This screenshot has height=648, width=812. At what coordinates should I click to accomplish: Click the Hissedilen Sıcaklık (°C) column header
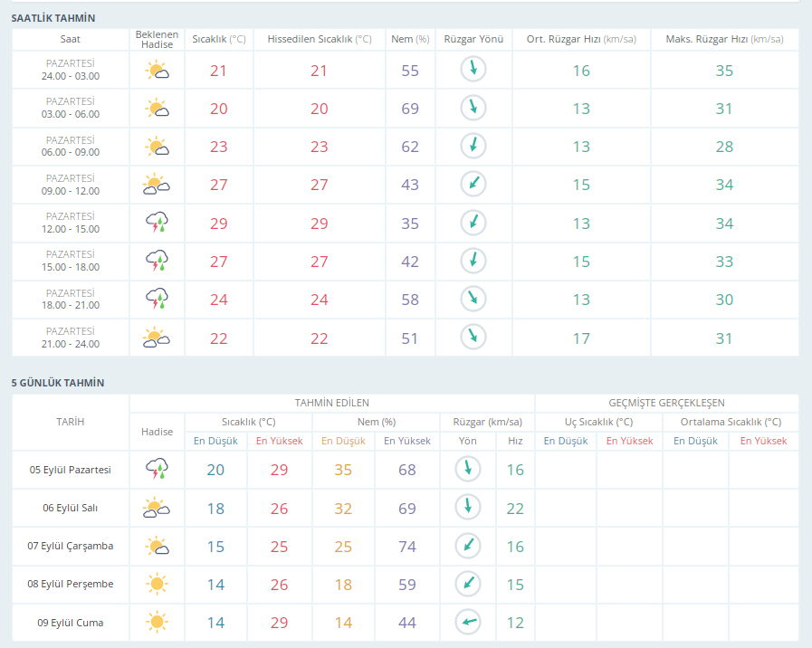click(x=319, y=40)
